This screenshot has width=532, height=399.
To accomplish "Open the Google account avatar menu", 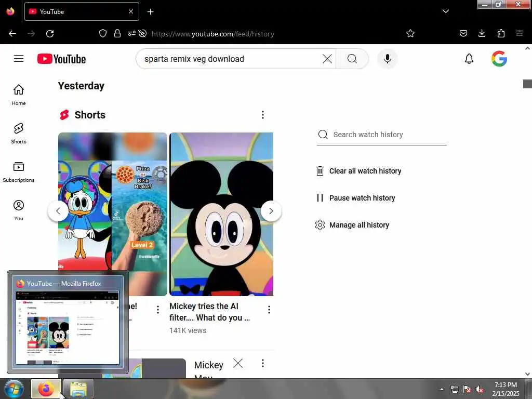I will pyautogui.click(x=499, y=59).
